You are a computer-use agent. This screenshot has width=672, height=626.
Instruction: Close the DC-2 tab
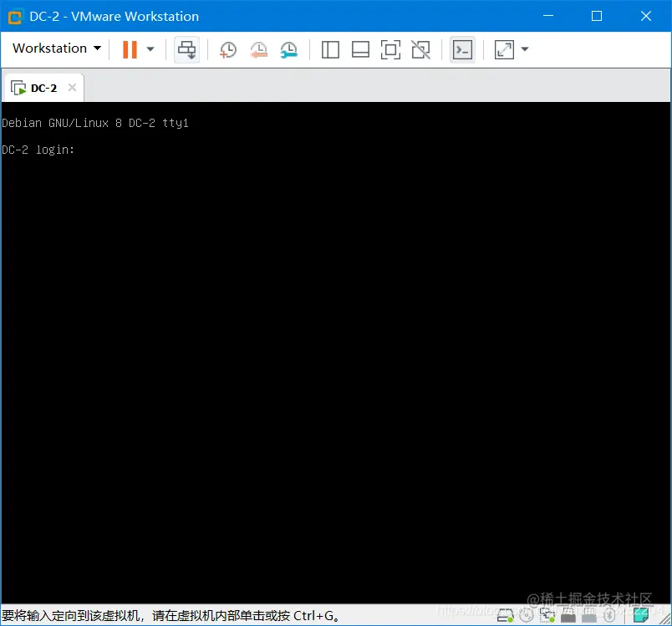[73, 88]
